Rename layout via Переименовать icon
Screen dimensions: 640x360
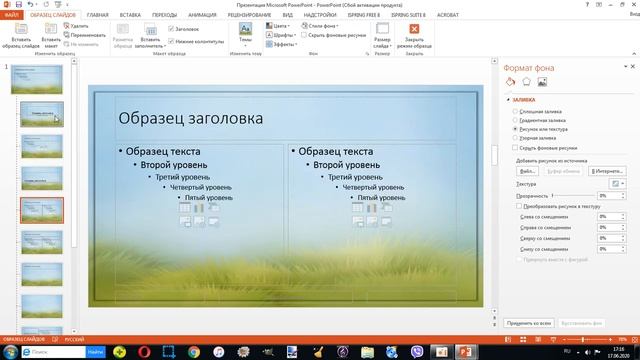[67, 35]
